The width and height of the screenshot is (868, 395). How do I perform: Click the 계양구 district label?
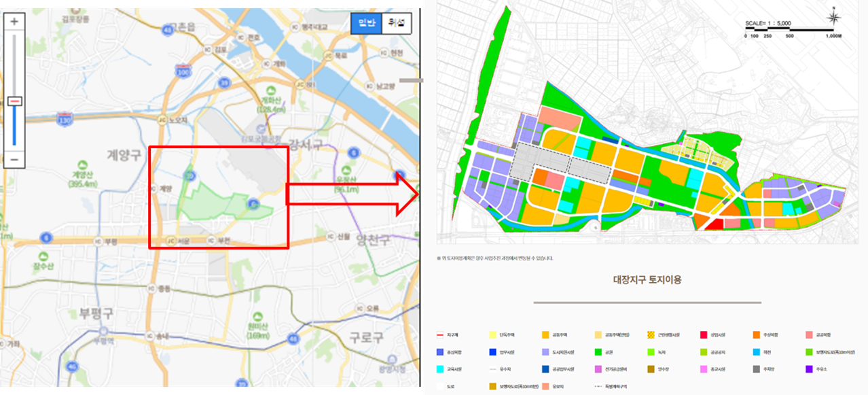pyautogui.click(x=124, y=155)
